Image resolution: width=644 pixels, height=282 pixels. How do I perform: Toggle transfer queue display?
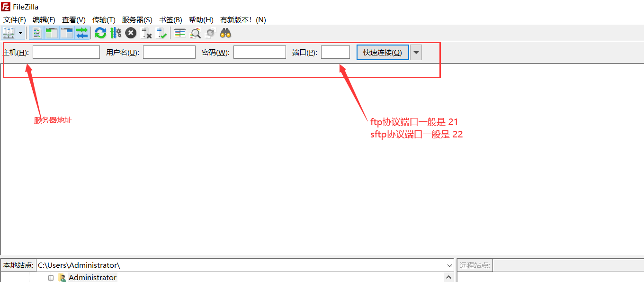(82, 33)
